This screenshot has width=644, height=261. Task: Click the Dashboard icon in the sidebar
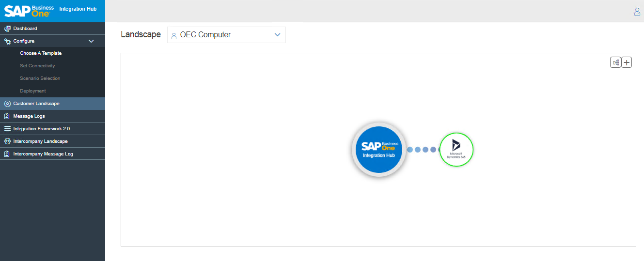pyautogui.click(x=7, y=29)
